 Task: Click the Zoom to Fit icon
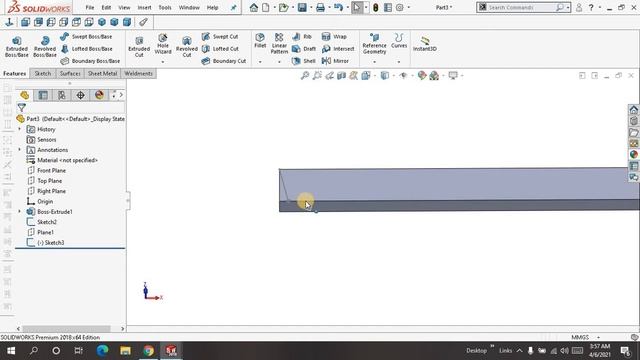(x=304, y=76)
